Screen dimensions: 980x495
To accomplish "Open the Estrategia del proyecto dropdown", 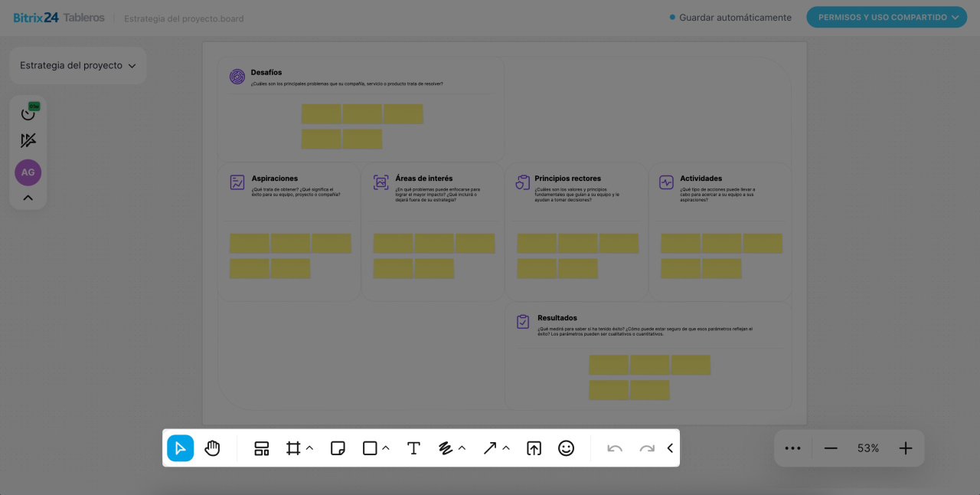I will [x=77, y=66].
